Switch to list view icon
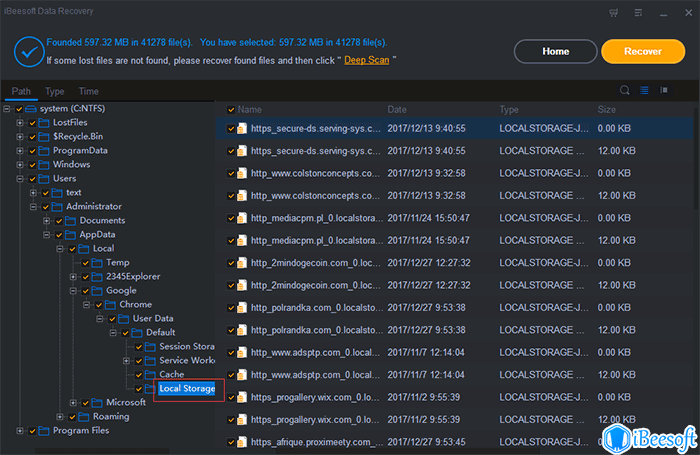Image resolution: width=700 pixels, height=455 pixels. click(x=644, y=90)
